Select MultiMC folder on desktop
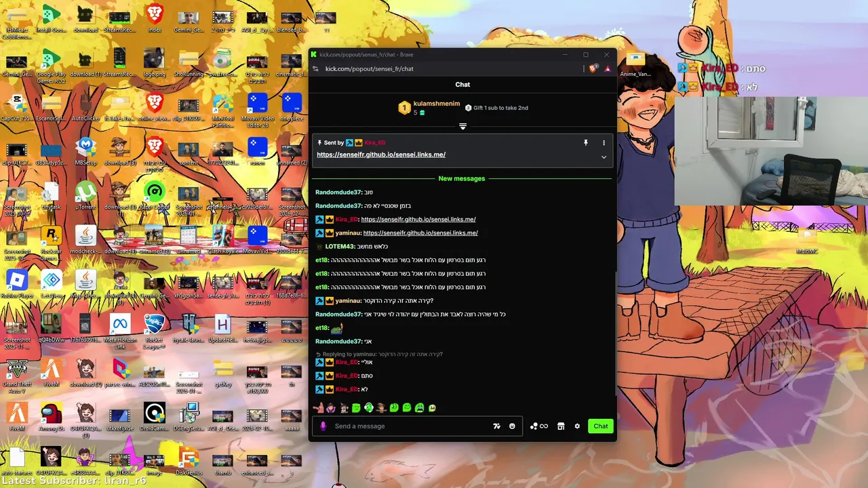Viewport: 868px width, 488px height. click(806, 241)
